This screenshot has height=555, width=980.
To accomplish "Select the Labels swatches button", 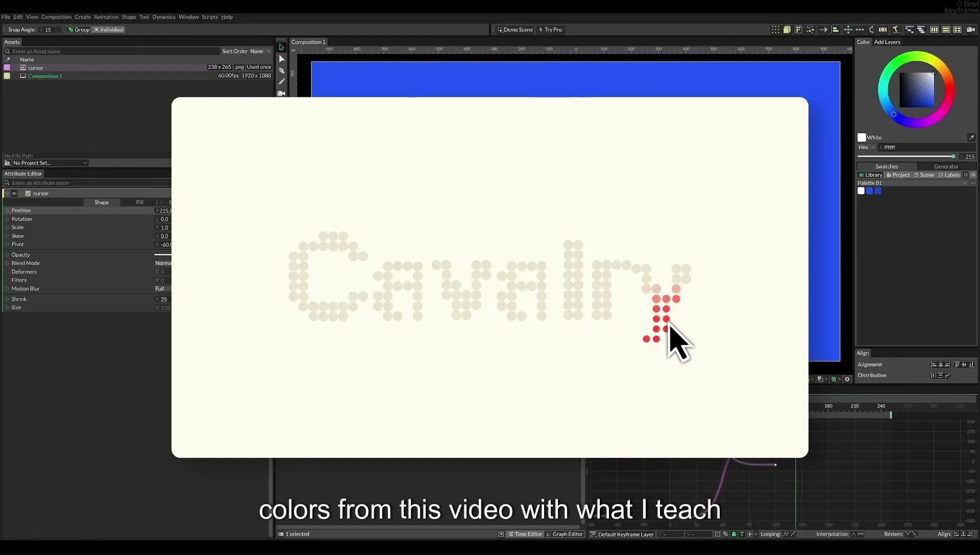I will coord(949,175).
